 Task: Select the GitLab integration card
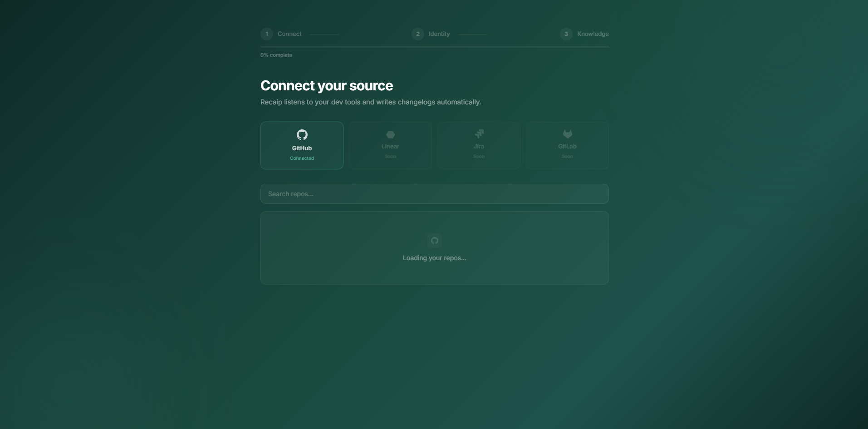(567, 145)
